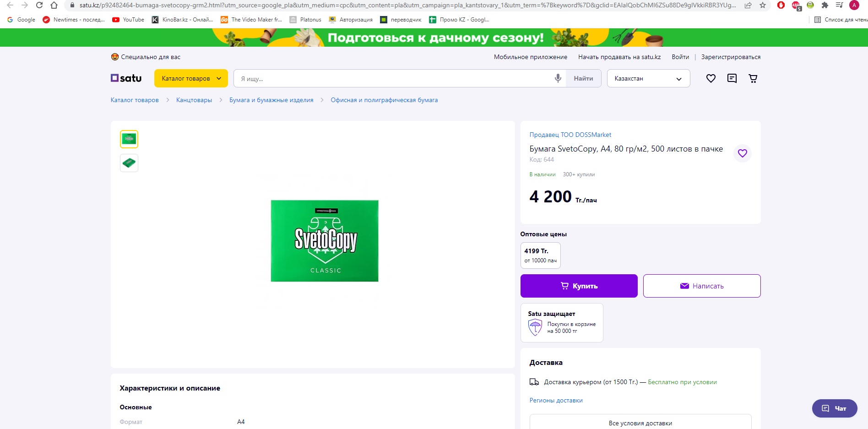This screenshot has width=868, height=429.
Task: Go back with browser back arrow
Action: (10, 5)
